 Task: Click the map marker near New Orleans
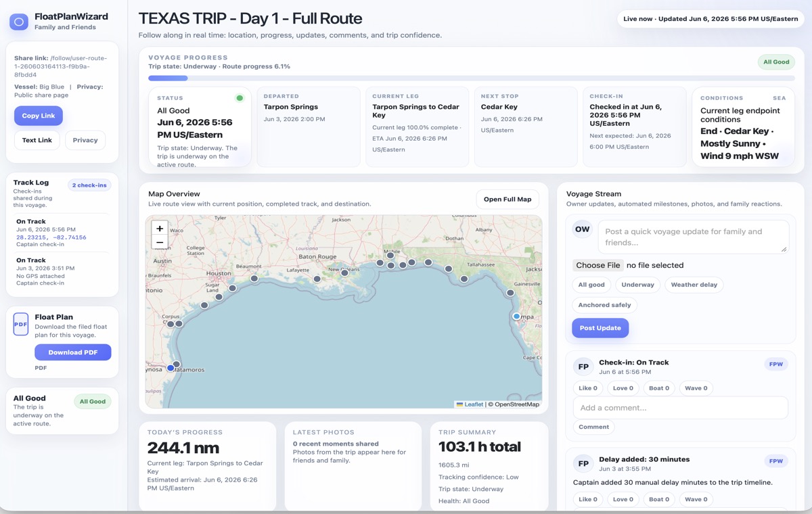click(345, 272)
